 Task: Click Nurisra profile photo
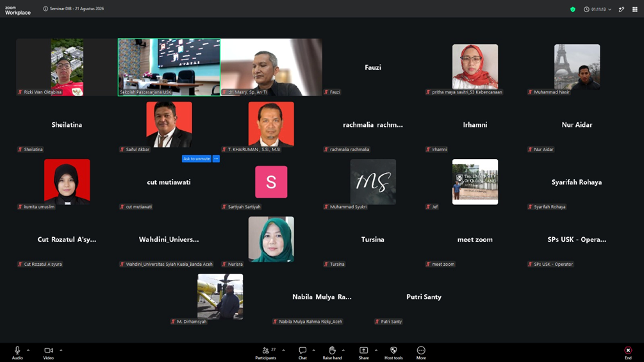click(x=271, y=239)
